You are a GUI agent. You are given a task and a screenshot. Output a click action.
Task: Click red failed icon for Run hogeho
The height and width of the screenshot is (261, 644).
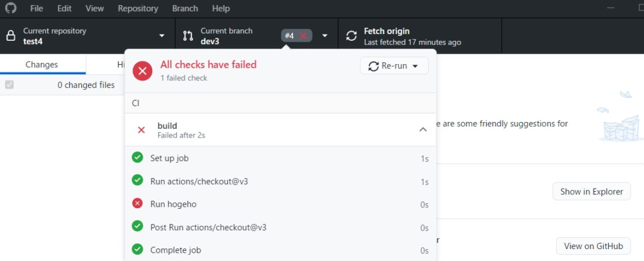(x=137, y=204)
